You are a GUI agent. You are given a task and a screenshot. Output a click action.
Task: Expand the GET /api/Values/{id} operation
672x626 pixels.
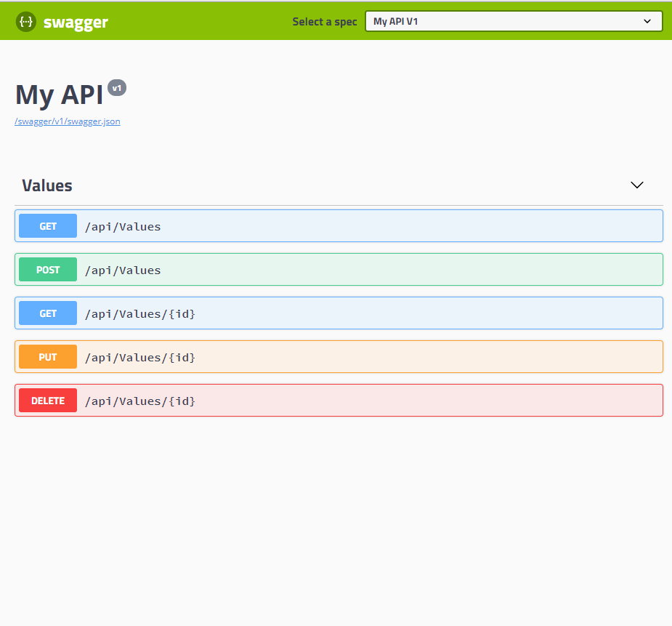339,313
